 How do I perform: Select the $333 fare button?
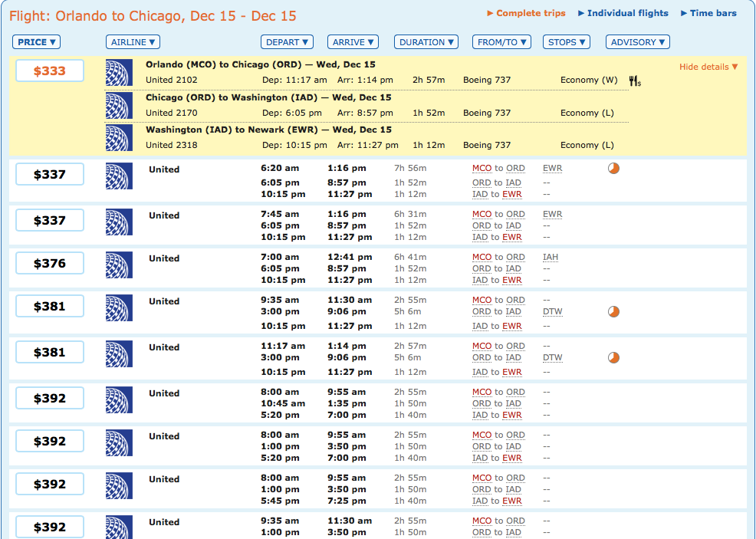(49, 71)
